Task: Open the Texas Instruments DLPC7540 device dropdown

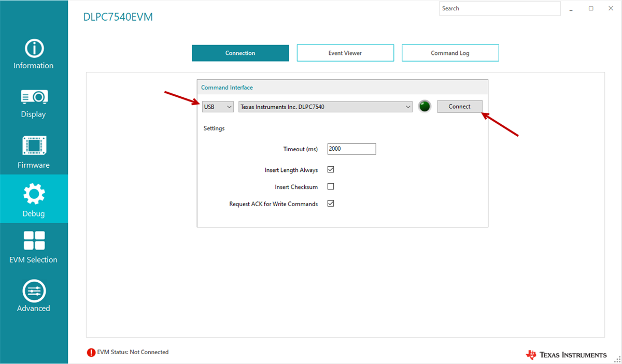Action: pyautogui.click(x=325, y=107)
